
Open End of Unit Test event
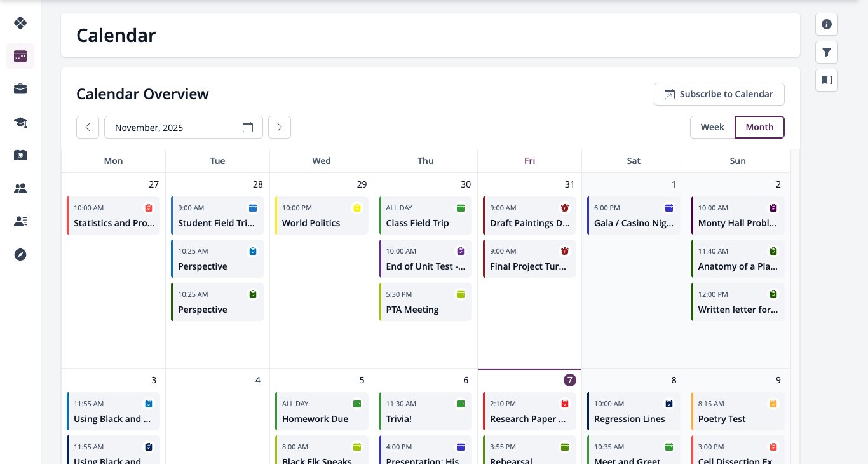(x=426, y=259)
